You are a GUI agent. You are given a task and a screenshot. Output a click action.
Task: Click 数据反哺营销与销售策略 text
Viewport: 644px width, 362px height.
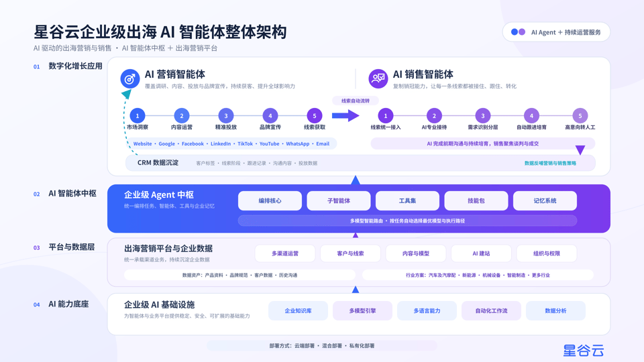[x=550, y=163]
